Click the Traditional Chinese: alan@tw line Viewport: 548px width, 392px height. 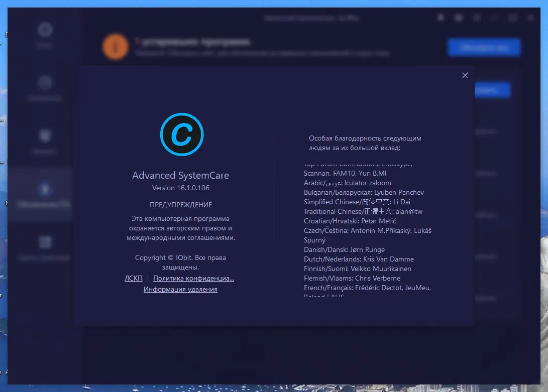click(363, 211)
